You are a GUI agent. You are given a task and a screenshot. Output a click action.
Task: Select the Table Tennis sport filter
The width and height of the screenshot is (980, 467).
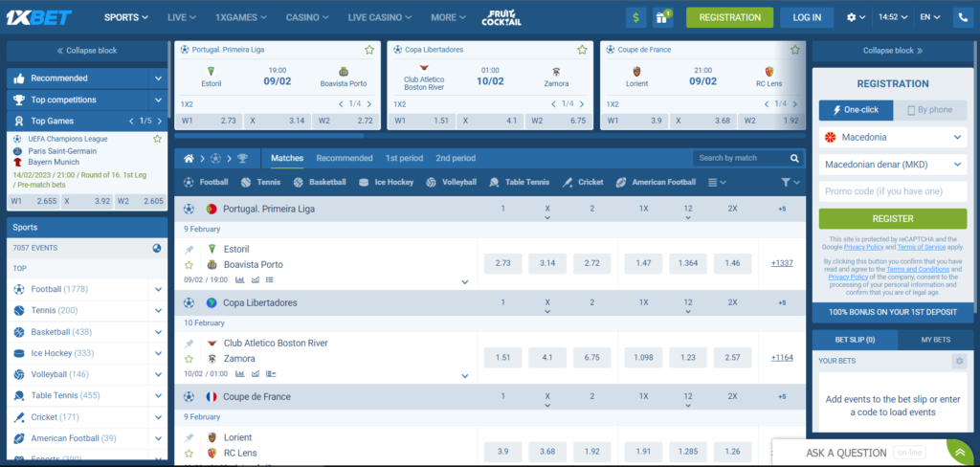click(x=519, y=183)
